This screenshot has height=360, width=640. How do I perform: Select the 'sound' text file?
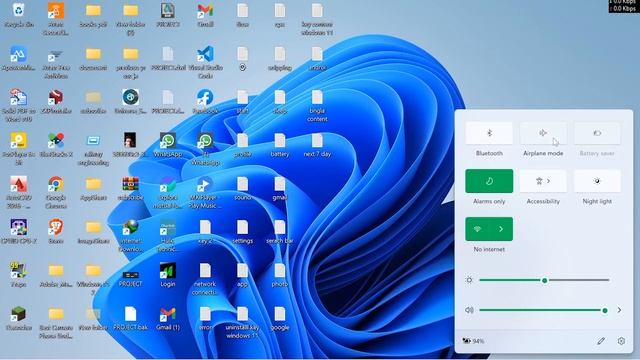coord(242,189)
